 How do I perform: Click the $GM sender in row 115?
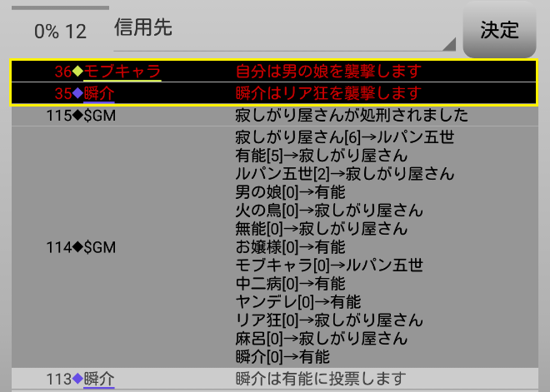(x=99, y=115)
